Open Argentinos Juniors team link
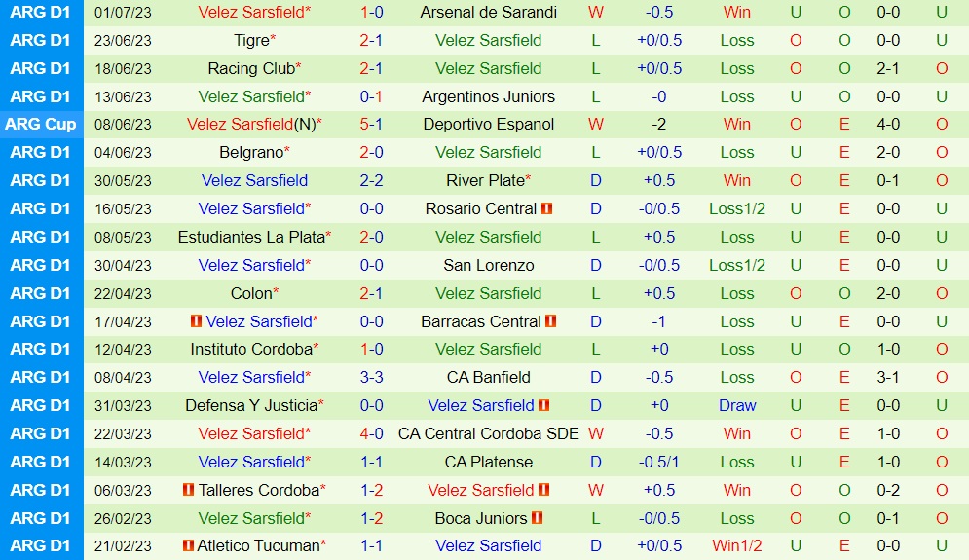Image resolution: width=969 pixels, height=560 pixels. click(488, 96)
